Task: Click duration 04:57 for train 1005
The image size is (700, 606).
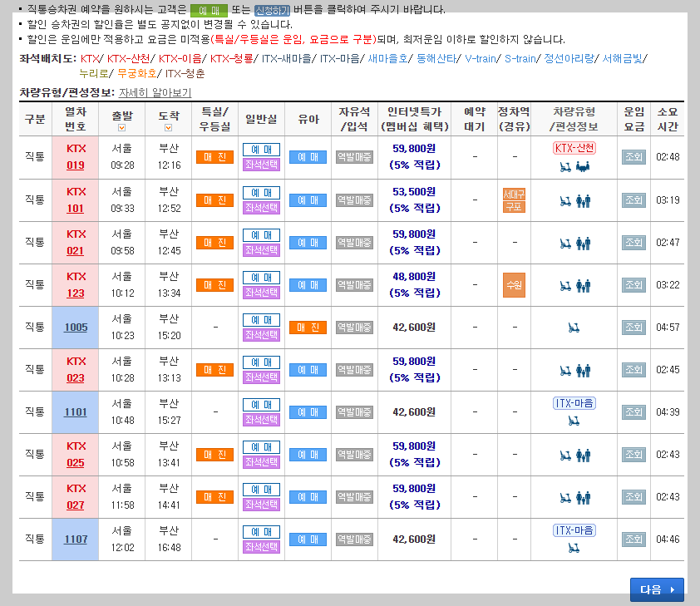Action: [668, 328]
